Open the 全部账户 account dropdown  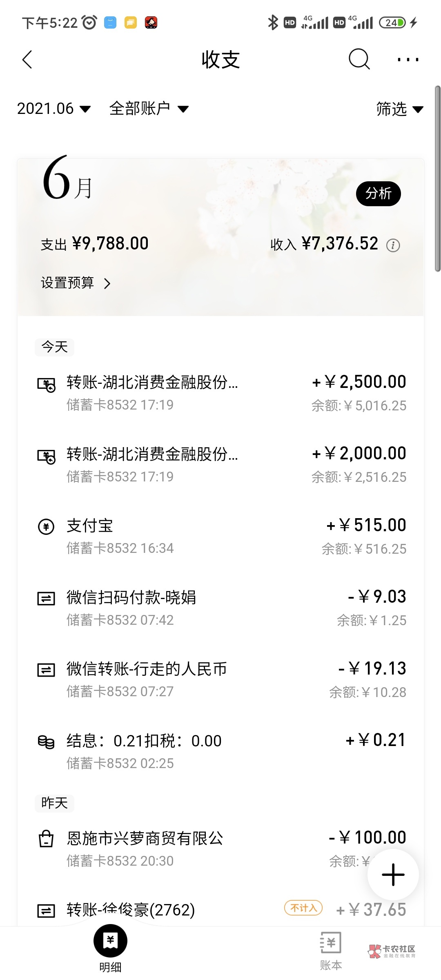149,109
